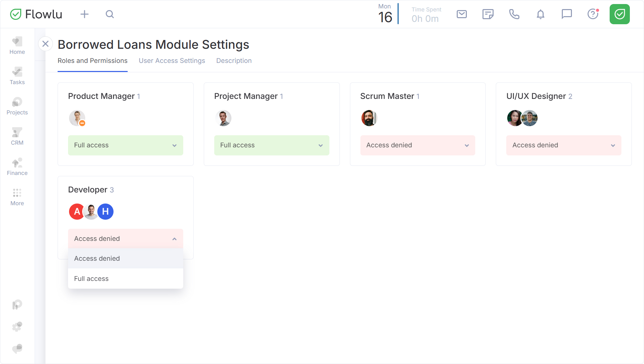Click the search magnifier icon

[x=110, y=14]
